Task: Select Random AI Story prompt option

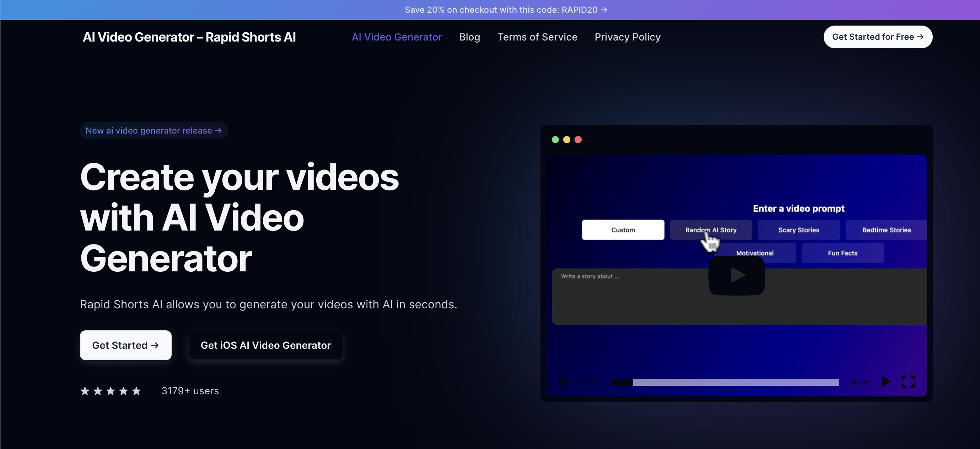Action: point(711,229)
